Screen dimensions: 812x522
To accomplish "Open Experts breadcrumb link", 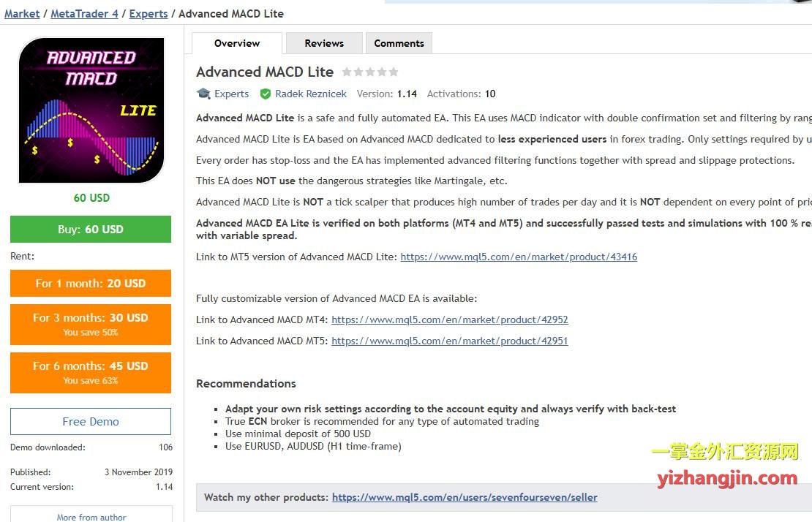I will tap(149, 13).
